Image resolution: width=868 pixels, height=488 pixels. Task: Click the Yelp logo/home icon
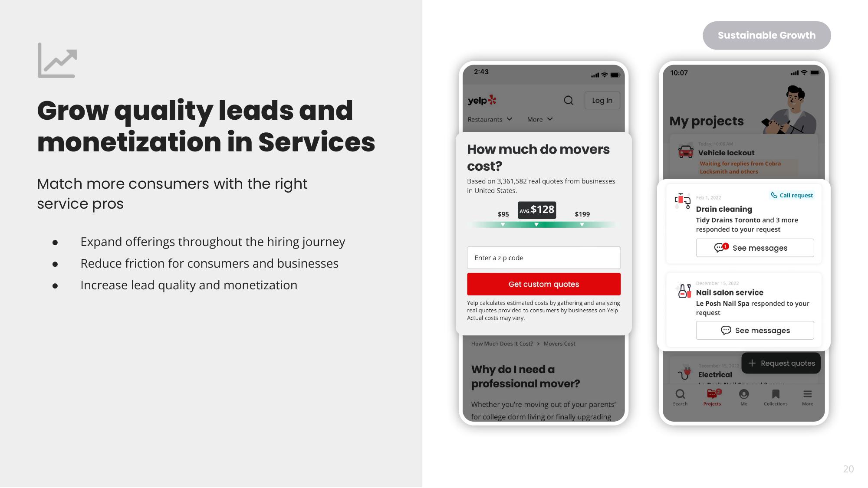pos(482,100)
